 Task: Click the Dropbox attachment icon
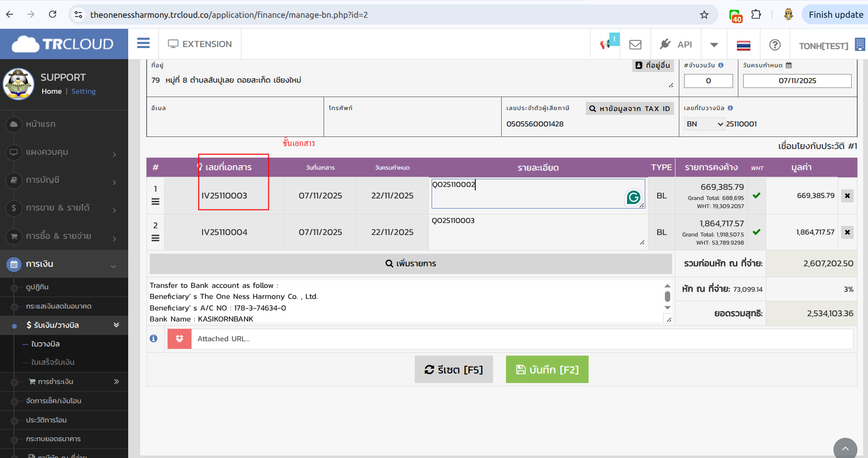[x=180, y=339]
